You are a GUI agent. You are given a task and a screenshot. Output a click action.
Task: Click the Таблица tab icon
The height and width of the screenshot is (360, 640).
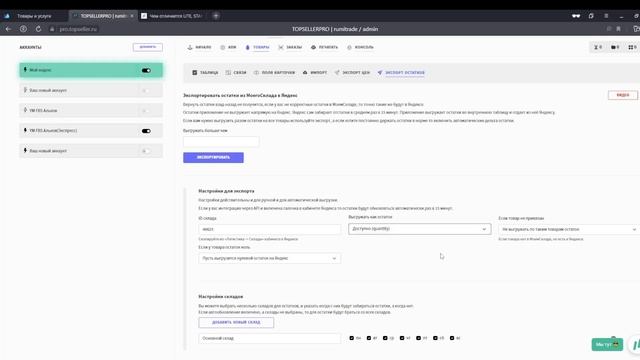(195, 73)
